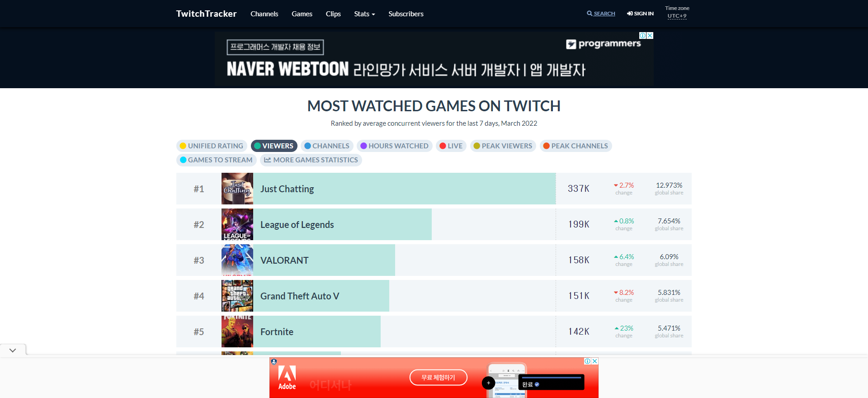Viewport: 868px width, 398px height.
Task: Open the Fortnite game link
Action: click(277, 332)
